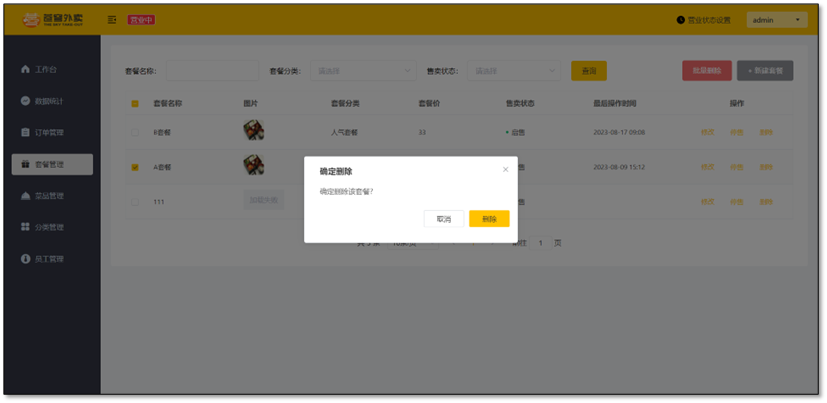Open 营业状态设置 in the top bar
The height and width of the screenshot is (403, 827).
(704, 20)
